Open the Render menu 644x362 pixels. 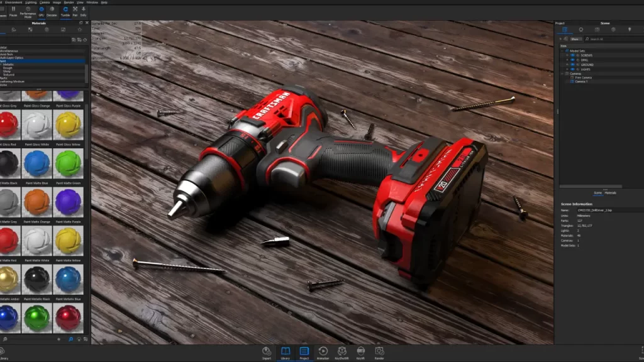69,3
